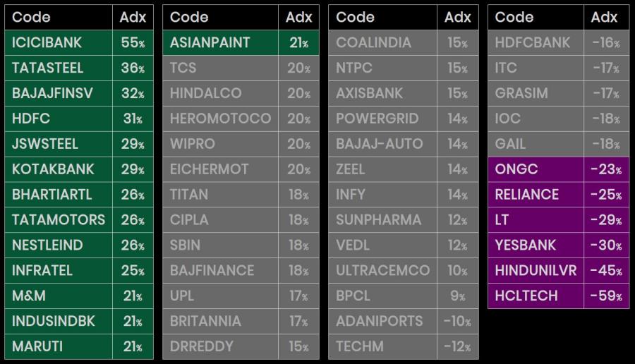Viewport: 635px width, 364px height.
Task: Click the COALINDIA code cell
Action: point(382,42)
